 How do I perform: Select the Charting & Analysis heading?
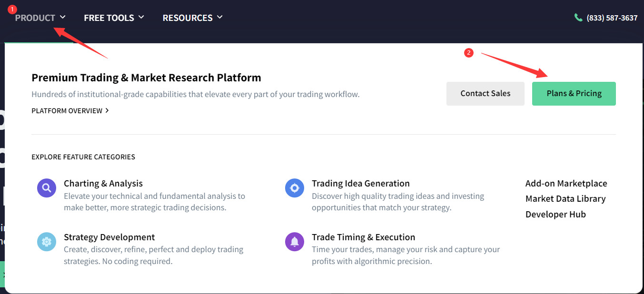[103, 183]
